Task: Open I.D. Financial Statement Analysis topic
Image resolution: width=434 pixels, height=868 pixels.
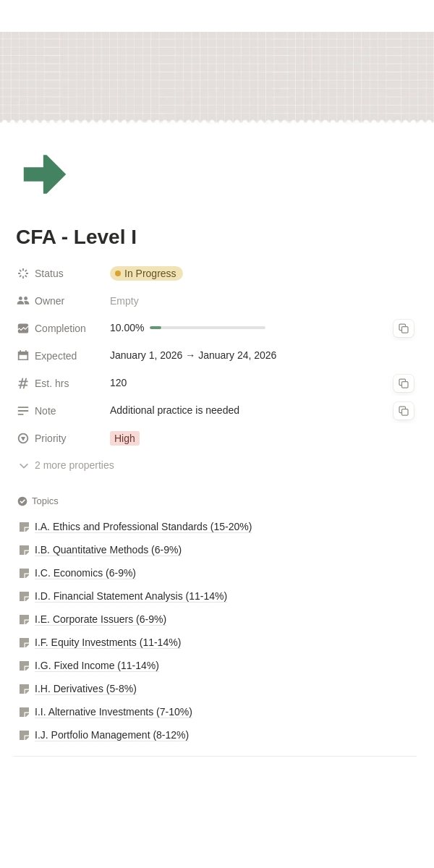Action: pos(131,596)
